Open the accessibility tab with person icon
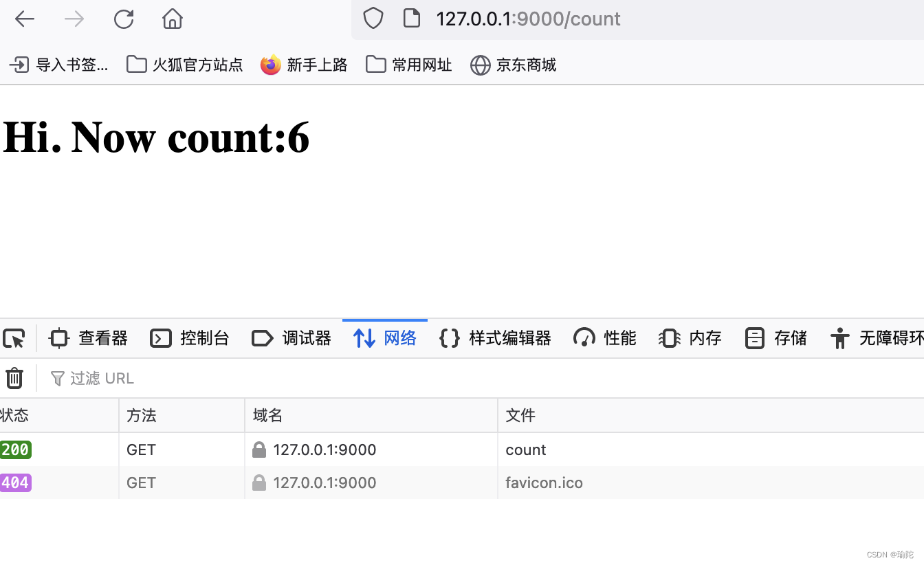The height and width of the screenshot is (565, 924). 876,338
